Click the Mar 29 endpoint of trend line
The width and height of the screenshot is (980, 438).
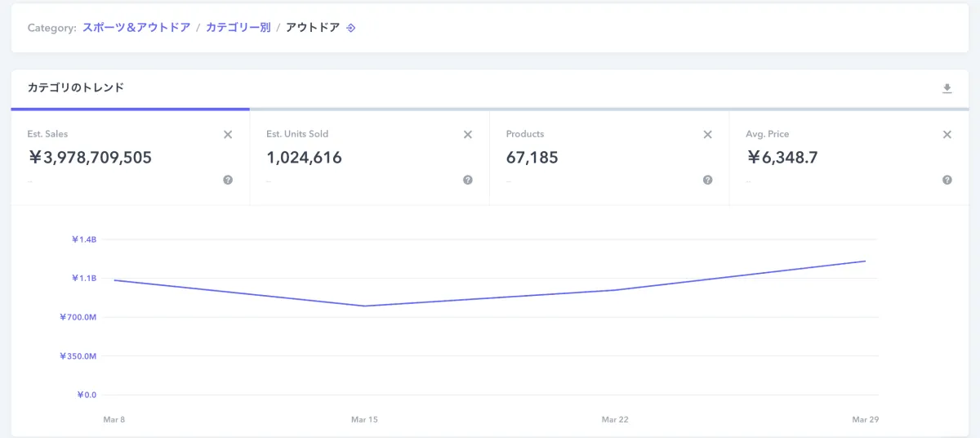pos(865,261)
